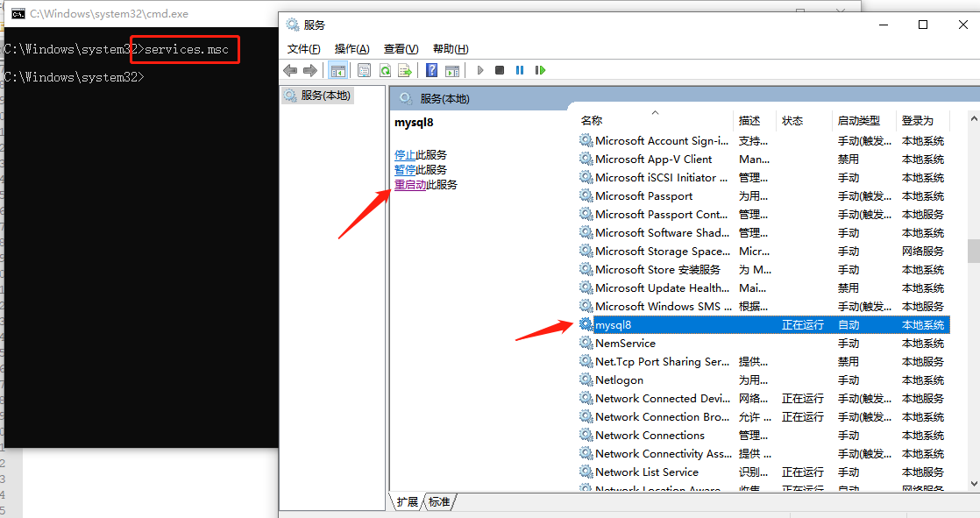The width and height of the screenshot is (980, 518).
Task: Click gear icon of NemService row
Action: [586, 343]
